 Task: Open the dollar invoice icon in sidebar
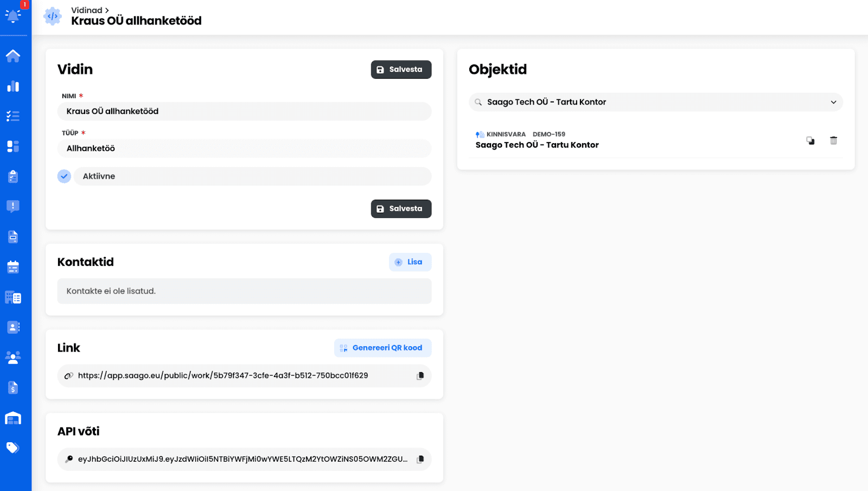pyautogui.click(x=13, y=387)
